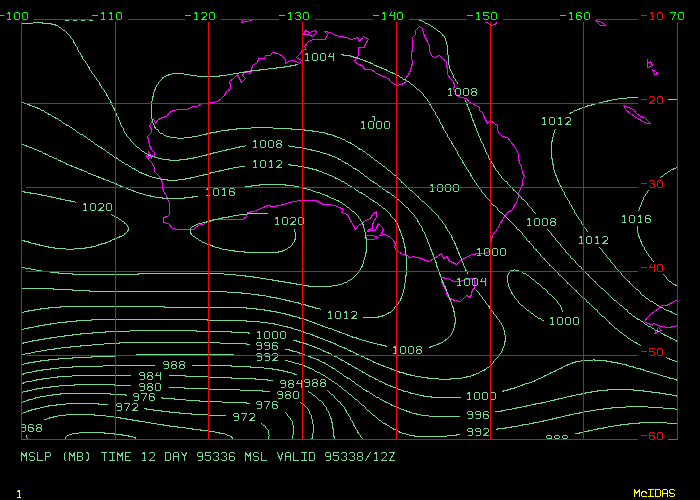
Task: Select the -140 longitude label
Action: pos(390,16)
